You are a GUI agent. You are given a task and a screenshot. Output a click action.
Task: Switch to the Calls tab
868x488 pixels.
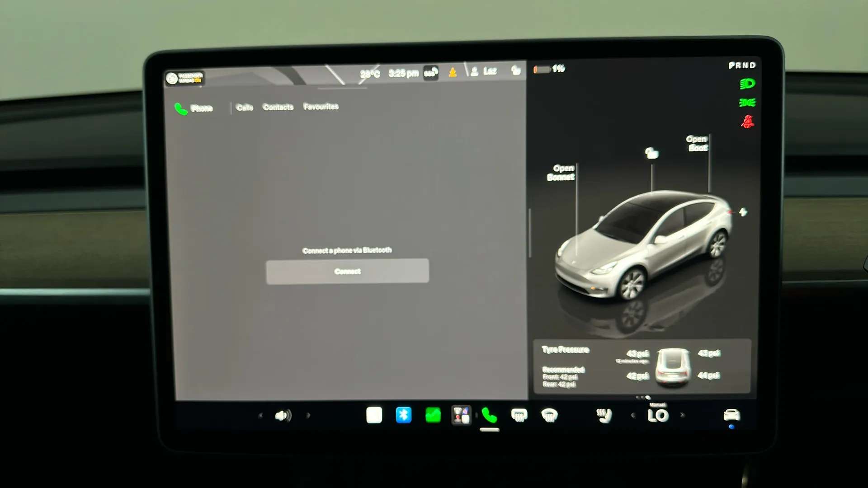pyautogui.click(x=245, y=108)
